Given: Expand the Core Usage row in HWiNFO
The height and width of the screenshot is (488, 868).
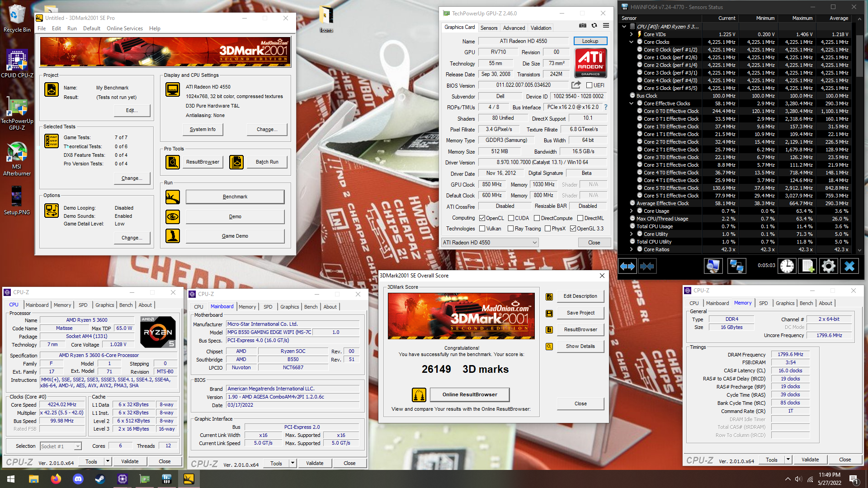Looking at the screenshot, I should coord(632,211).
